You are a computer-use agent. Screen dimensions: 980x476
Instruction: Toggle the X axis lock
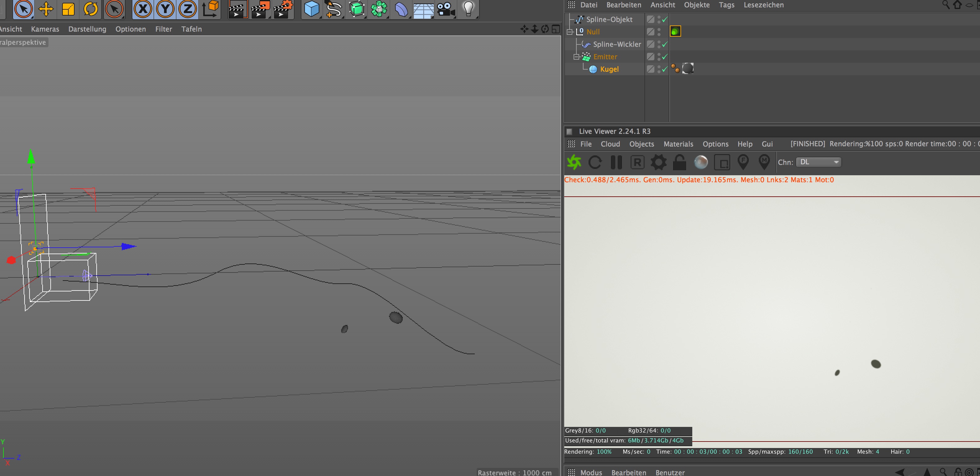[143, 9]
